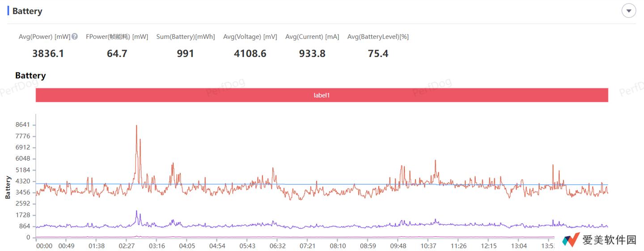644x251 pixels.
Task: Click the highest peak of red power line
Action: pyautogui.click(x=136, y=126)
